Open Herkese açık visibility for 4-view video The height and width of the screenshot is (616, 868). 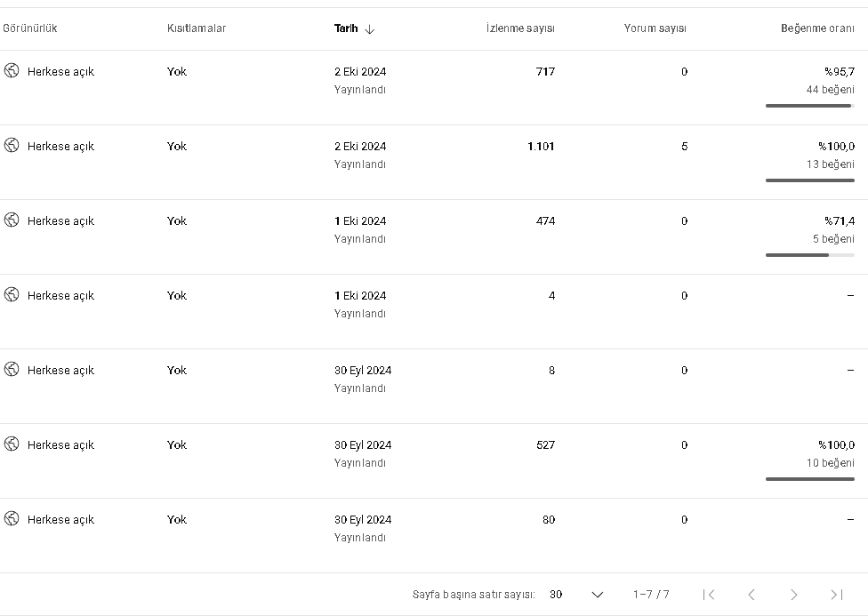pyautogui.click(x=60, y=295)
